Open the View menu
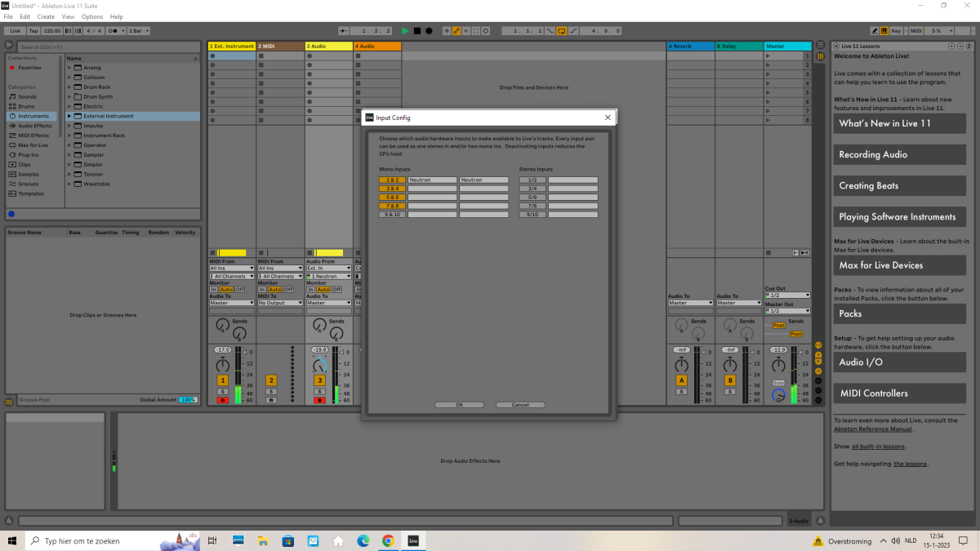The width and height of the screenshot is (980, 551). [x=68, y=16]
